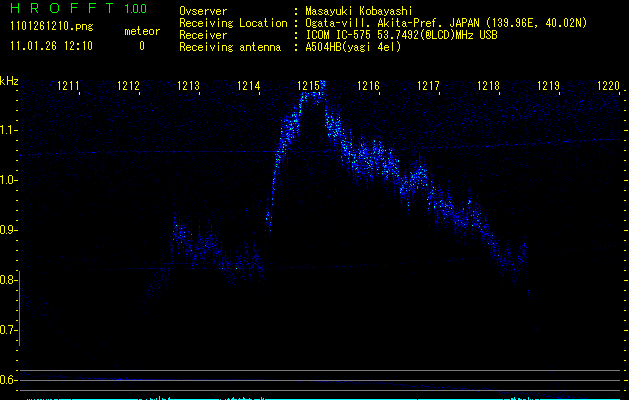Click the meteor count value 0
Screen dimensions: 629x400
pyautogui.click(x=141, y=46)
